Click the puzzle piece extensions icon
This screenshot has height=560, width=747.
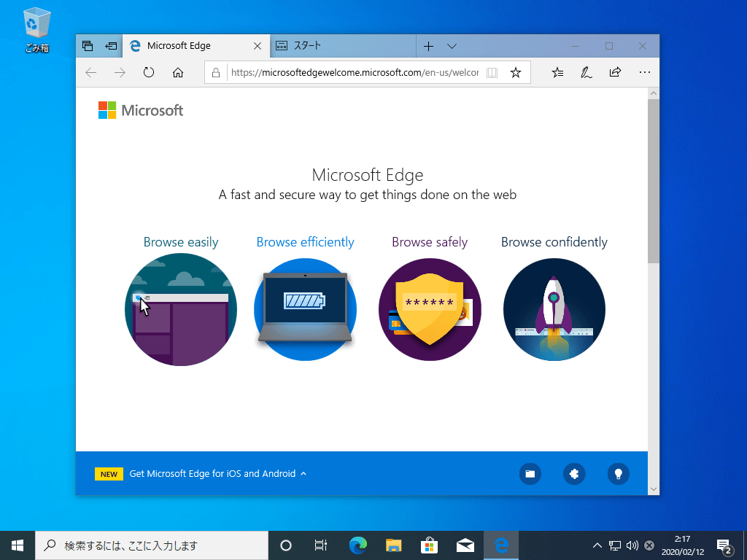pyautogui.click(x=574, y=474)
